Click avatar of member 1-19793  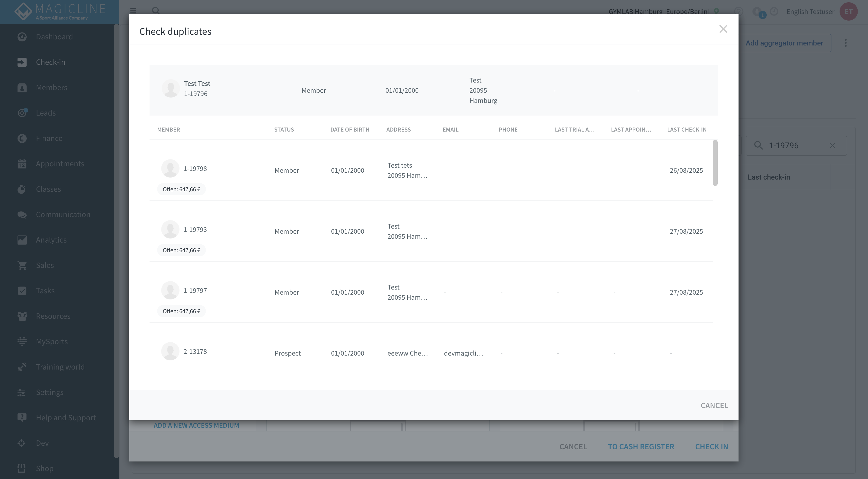(x=170, y=229)
